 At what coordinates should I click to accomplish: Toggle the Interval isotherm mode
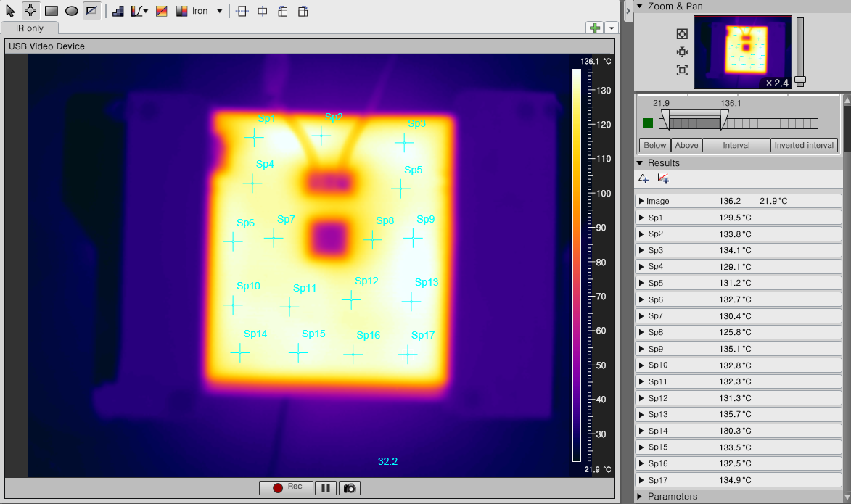736,145
